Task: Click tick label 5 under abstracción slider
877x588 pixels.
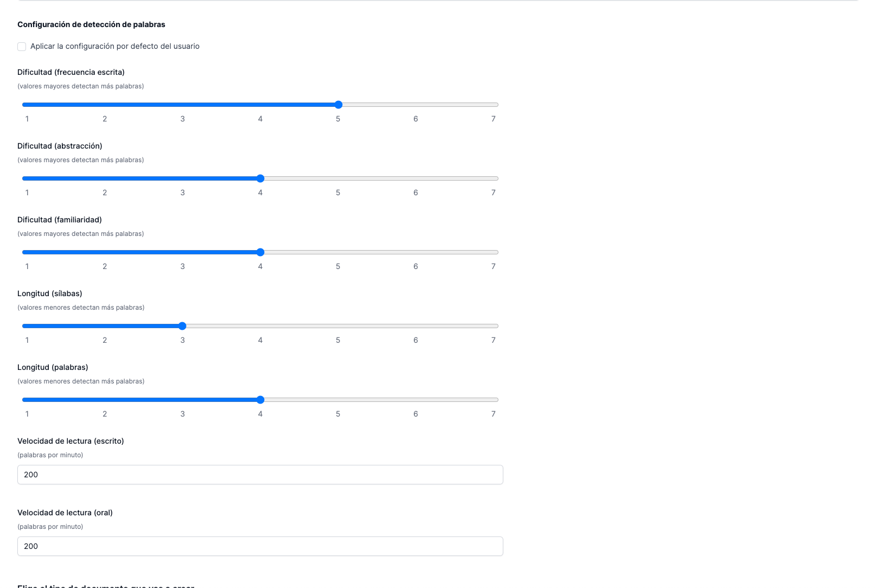Action: (338, 193)
